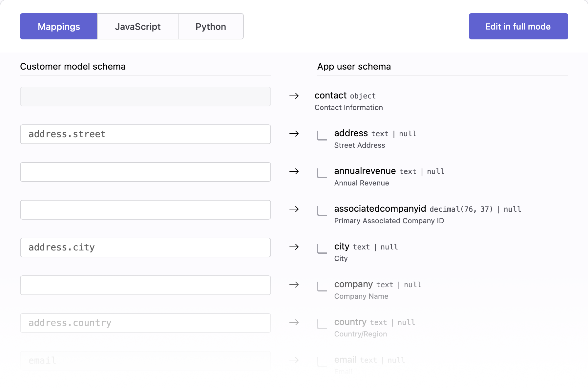Click the mapping arrow for company
This screenshot has height=388, width=588.
tap(294, 285)
